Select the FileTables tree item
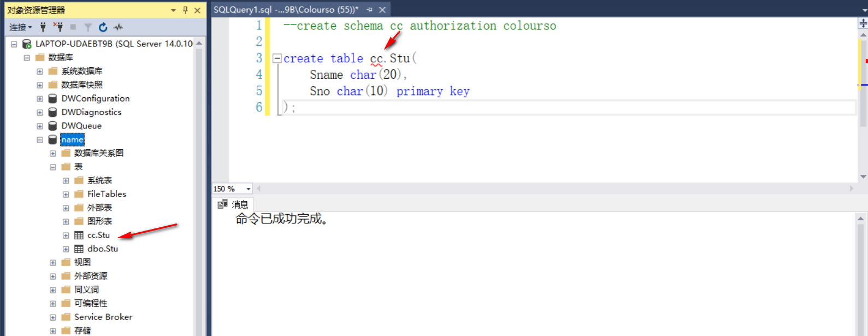The width and height of the screenshot is (868, 336). pyautogui.click(x=107, y=194)
